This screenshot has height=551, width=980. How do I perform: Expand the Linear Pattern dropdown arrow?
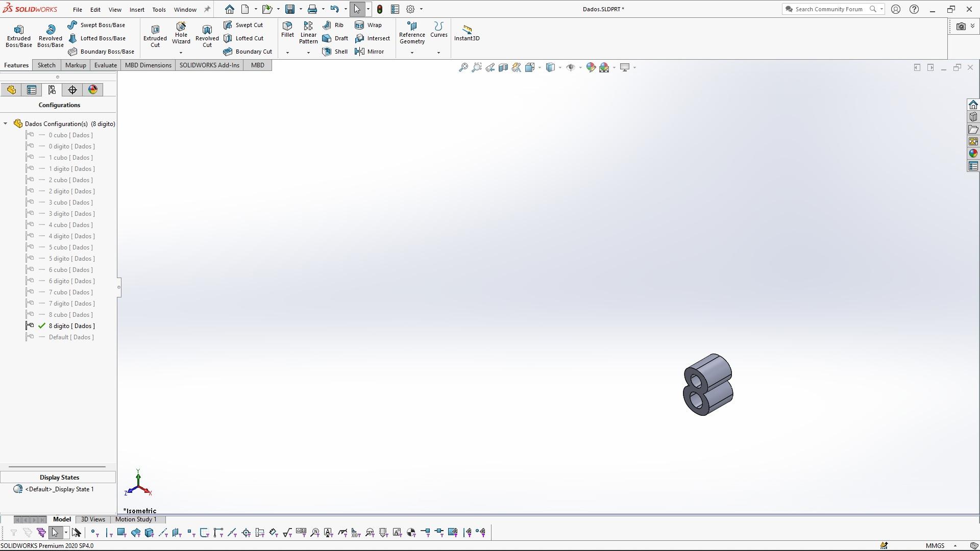(x=308, y=53)
